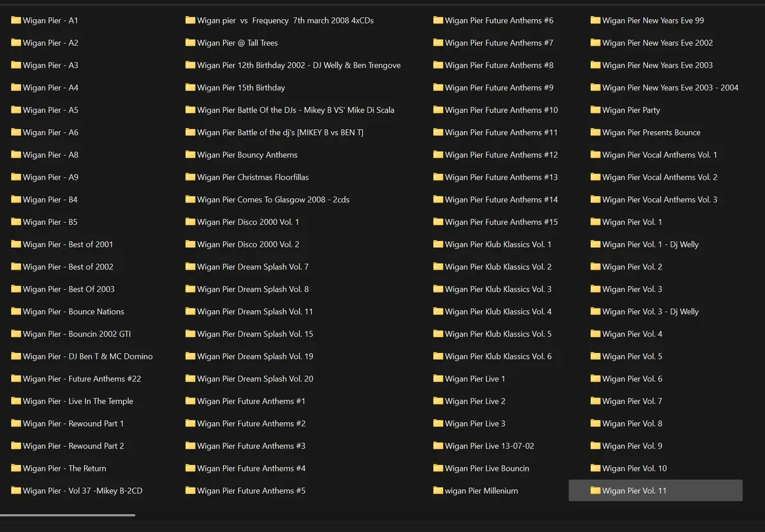Select folder name Wigan Pier Future Anthems #13

click(x=502, y=177)
